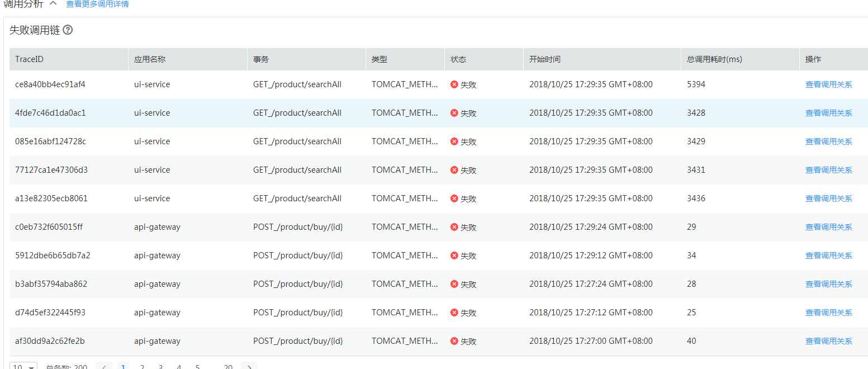Click the duration value 3431
This screenshot has width=868, height=369.
click(x=696, y=170)
